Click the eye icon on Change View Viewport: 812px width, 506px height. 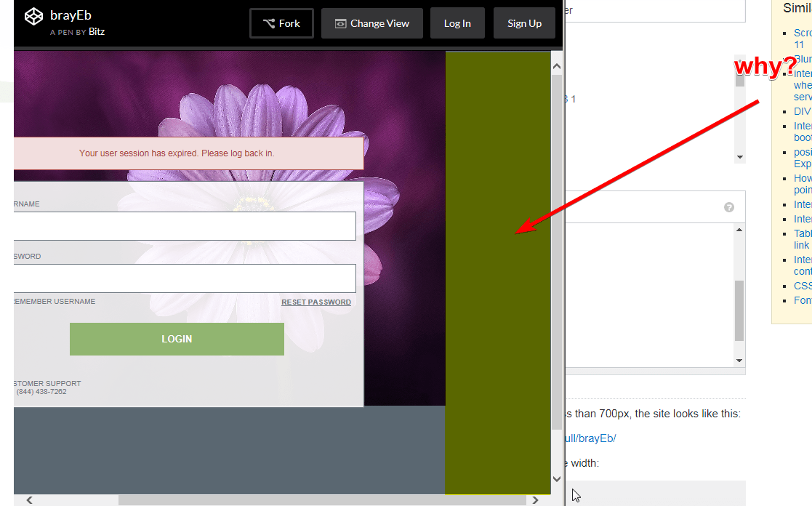pyautogui.click(x=340, y=23)
